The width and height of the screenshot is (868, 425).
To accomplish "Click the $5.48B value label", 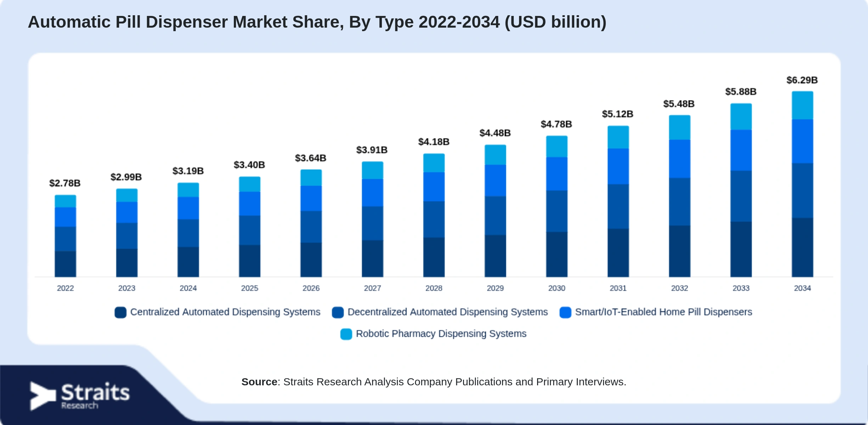I will coord(679,104).
